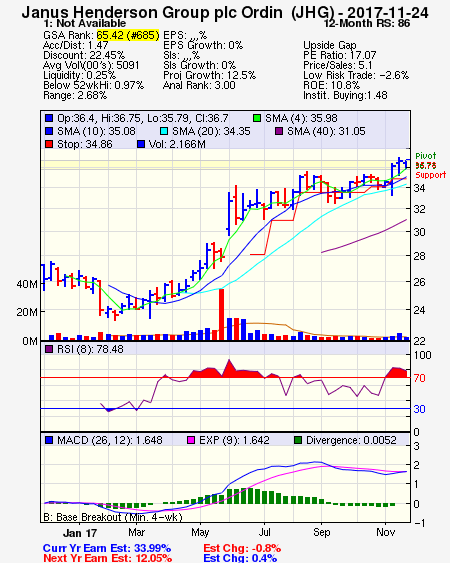Click the purple SMA (40) legend swatch
This screenshot has width=450, height=563.
(279, 131)
